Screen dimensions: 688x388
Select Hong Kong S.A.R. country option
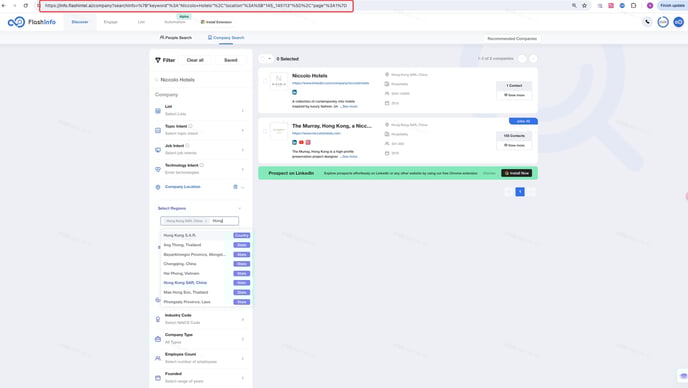(205, 235)
